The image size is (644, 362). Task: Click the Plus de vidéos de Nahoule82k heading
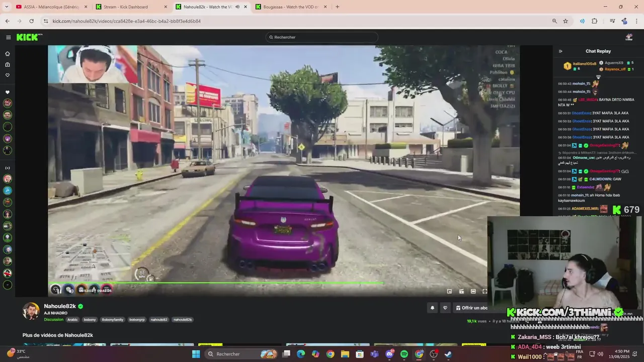coord(57,335)
